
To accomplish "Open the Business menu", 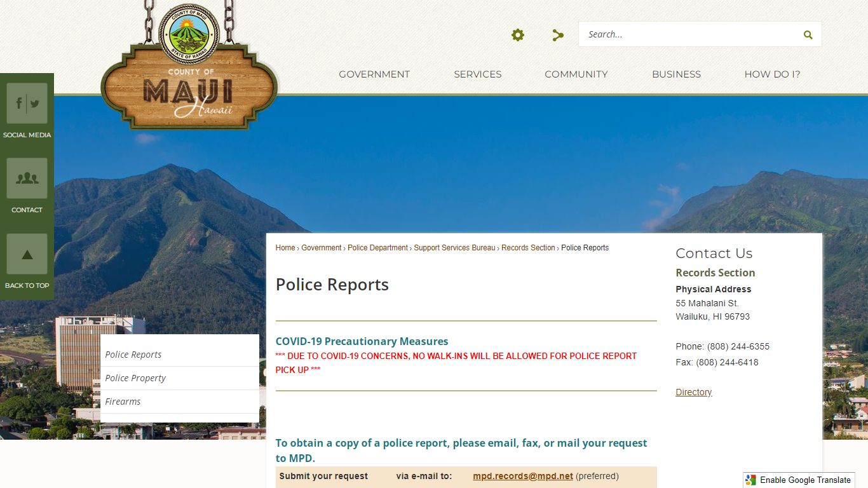I will [x=676, y=74].
